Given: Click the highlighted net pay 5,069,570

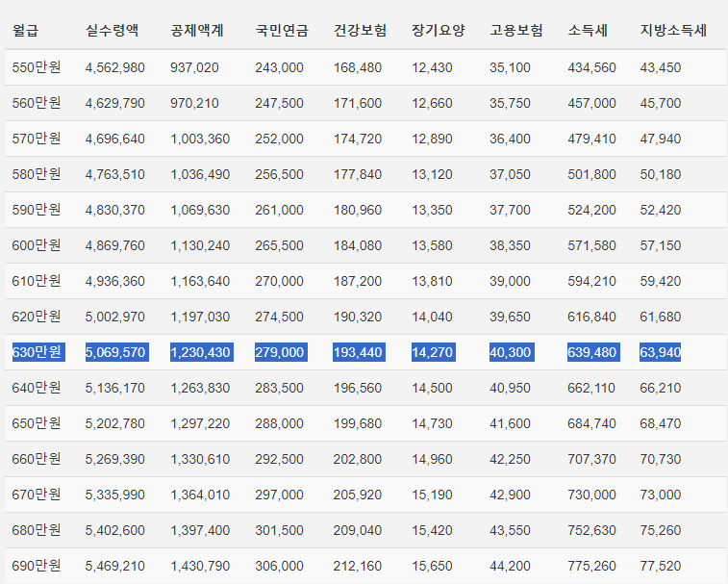Looking at the screenshot, I should tap(117, 352).
